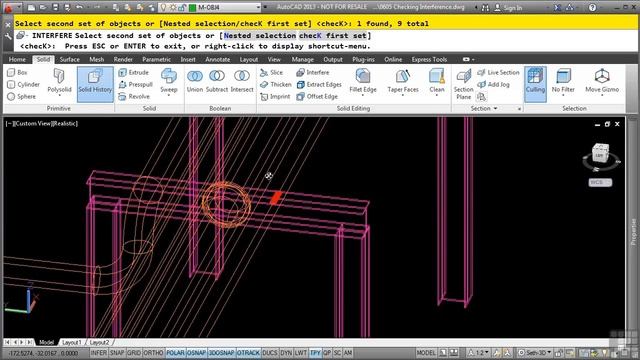Run the Interfere command from the ribbon

coord(313,72)
